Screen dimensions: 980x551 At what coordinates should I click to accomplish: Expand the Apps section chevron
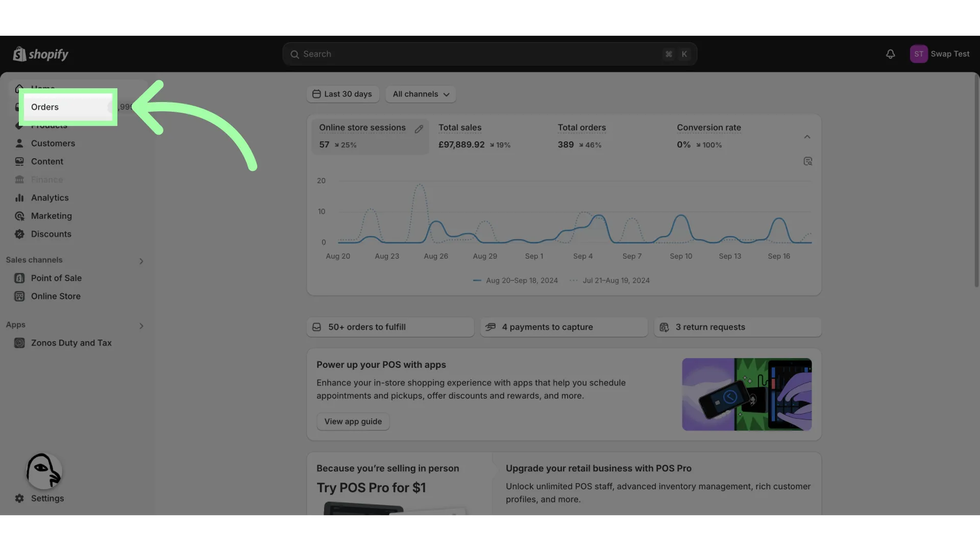coord(141,326)
